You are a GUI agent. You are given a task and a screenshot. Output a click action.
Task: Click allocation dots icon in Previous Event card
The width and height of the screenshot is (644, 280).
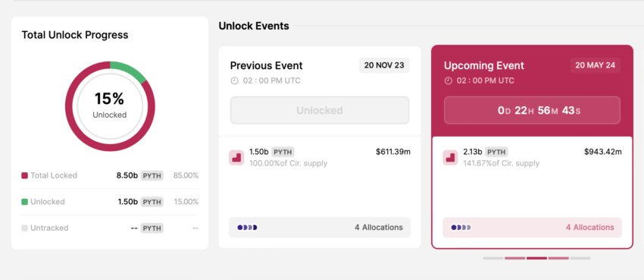(247, 228)
